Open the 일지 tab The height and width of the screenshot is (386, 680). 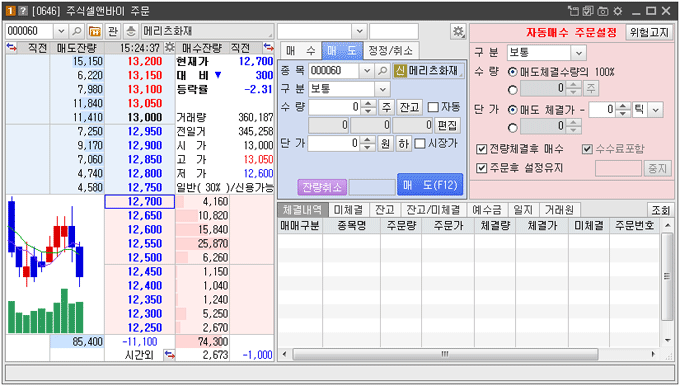[523, 210]
